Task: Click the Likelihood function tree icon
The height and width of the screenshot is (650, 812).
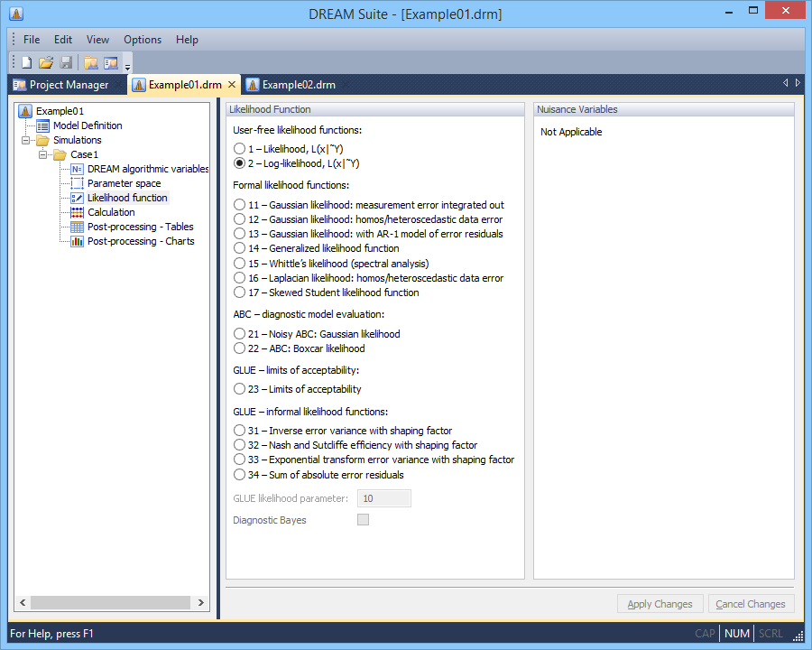Action: pyautogui.click(x=78, y=198)
